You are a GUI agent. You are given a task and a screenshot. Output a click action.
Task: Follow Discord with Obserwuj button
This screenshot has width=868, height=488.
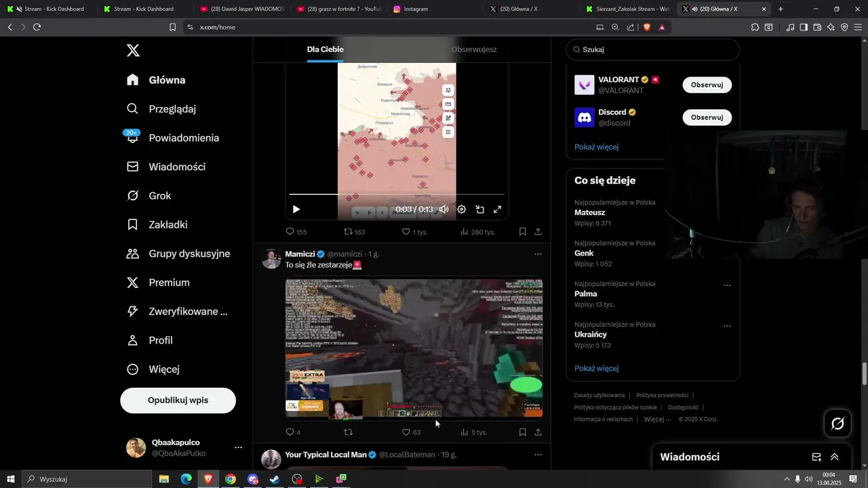coord(707,117)
